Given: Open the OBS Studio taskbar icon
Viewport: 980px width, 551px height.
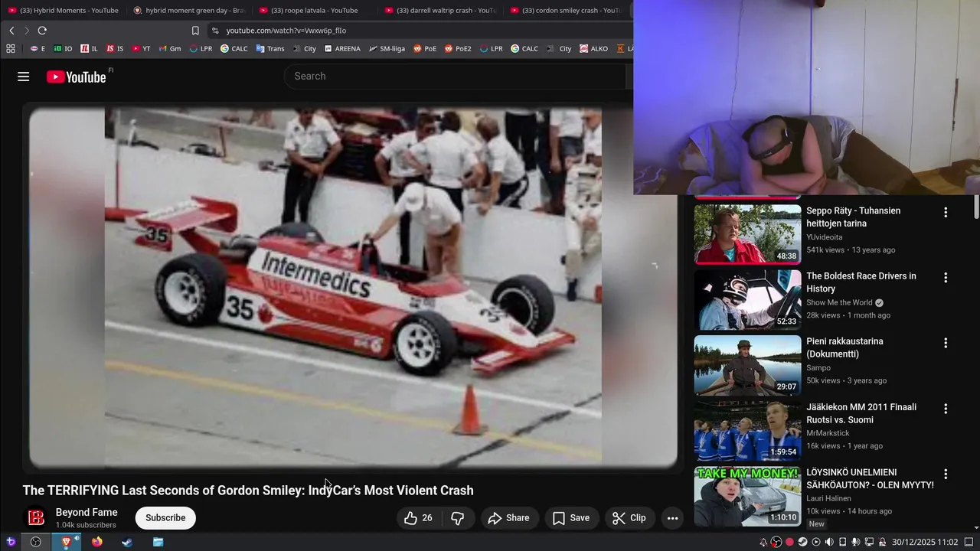Looking at the screenshot, I should click(36, 542).
